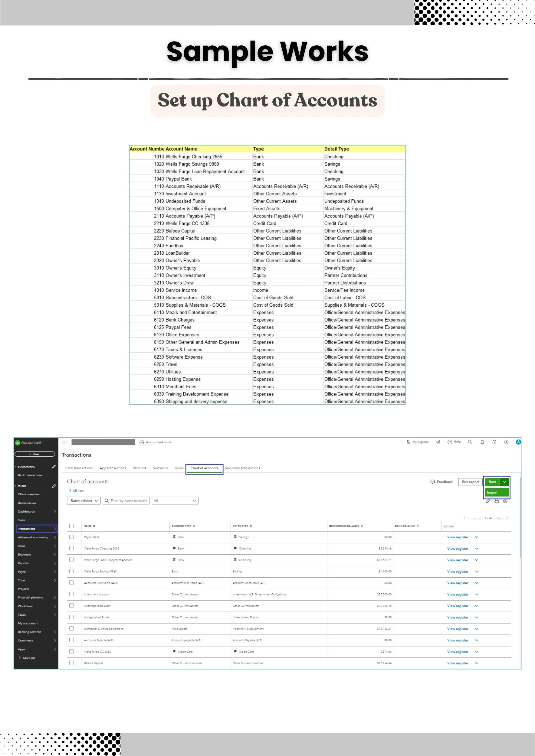Viewport: 535px width, 756px height.
Task: Select Wells Fargo Savings 9969 checkbox
Action: click(x=71, y=571)
